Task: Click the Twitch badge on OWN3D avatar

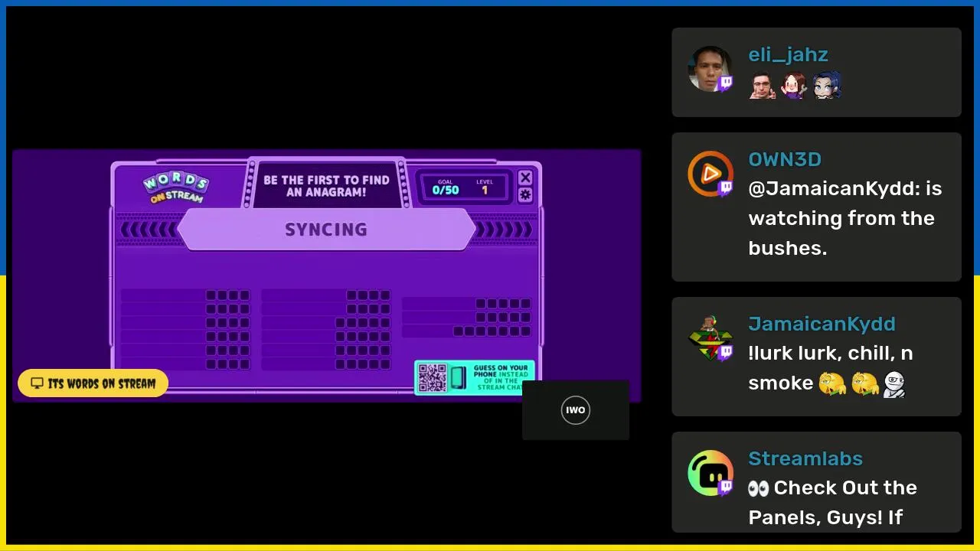Action: [x=725, y=188]
